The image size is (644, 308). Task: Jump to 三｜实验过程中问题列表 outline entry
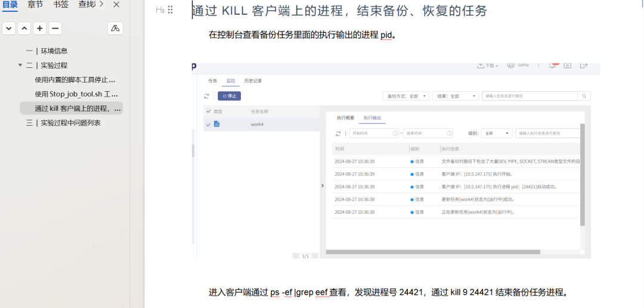64,123
